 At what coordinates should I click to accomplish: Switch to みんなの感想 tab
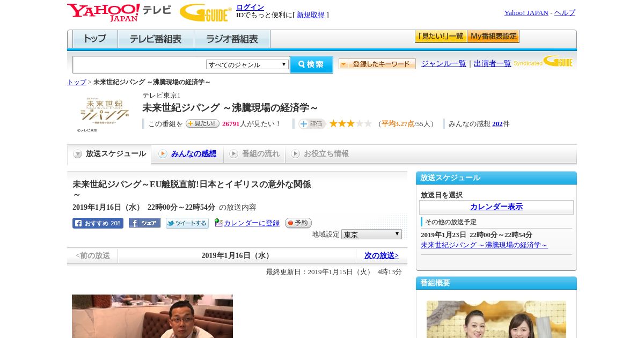tap(193, 154)
